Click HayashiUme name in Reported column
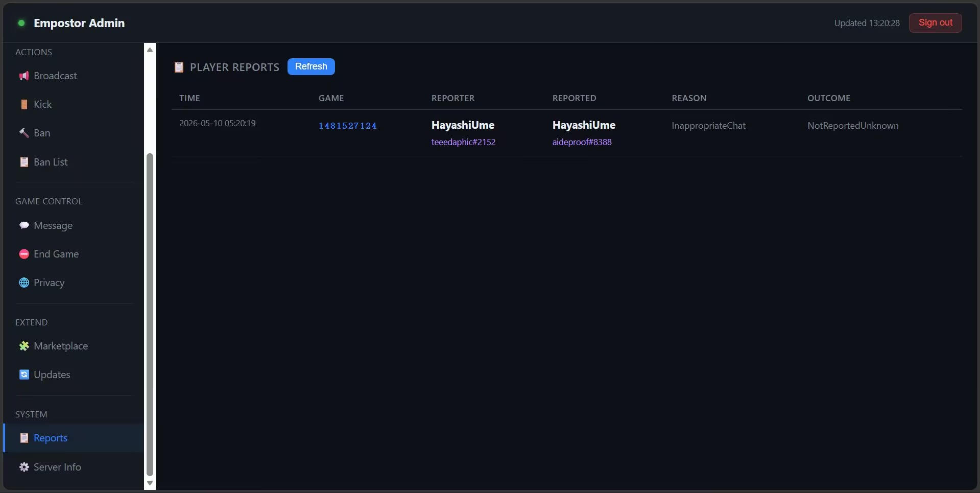The width and height of the screenshot is (980, 493). 584,125
